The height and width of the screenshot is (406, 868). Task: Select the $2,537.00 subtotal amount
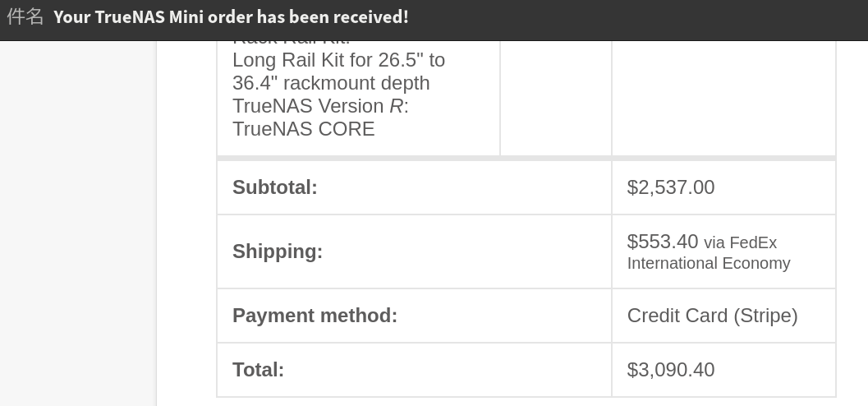(670, 187)
